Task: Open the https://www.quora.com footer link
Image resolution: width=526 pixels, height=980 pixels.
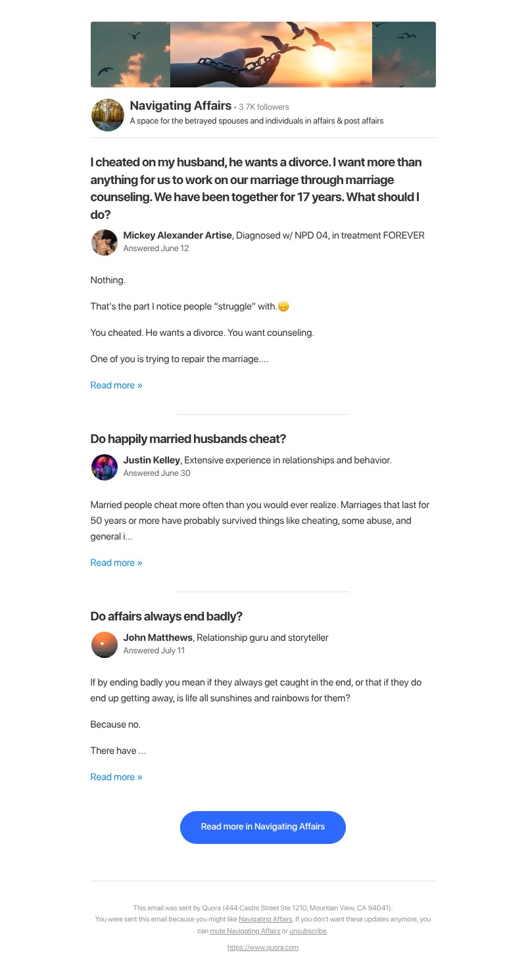Action: point(263,947)
